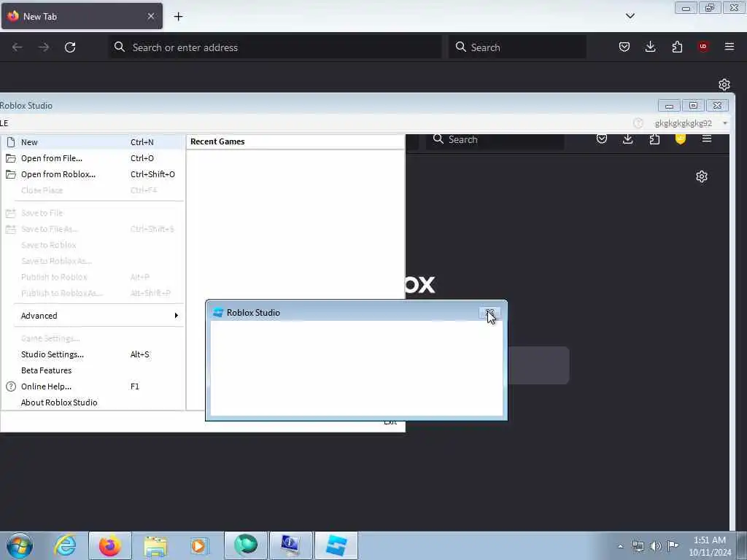Launch Internet Explorer from the taskbar
747x560 pixels.
click(64, 545)
